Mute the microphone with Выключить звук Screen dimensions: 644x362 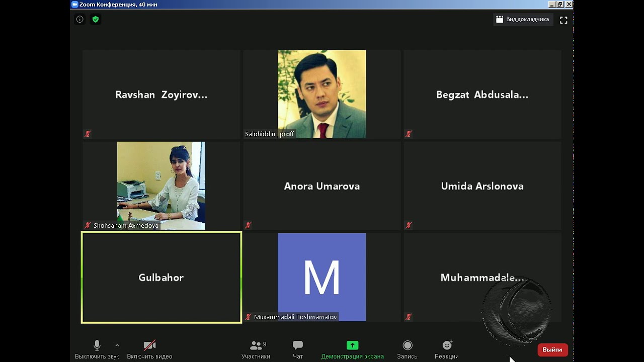pyautogui.click(x=97, y=349)
